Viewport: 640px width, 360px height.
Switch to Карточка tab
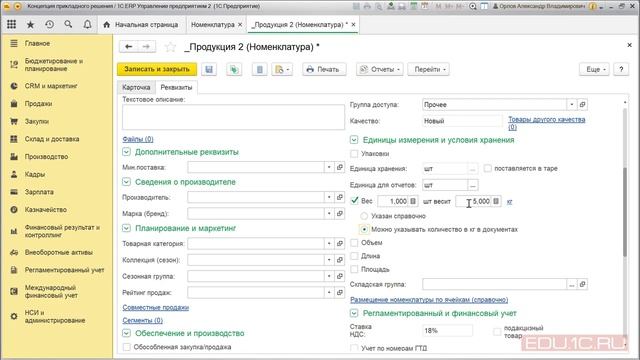[x=136, y=87]
